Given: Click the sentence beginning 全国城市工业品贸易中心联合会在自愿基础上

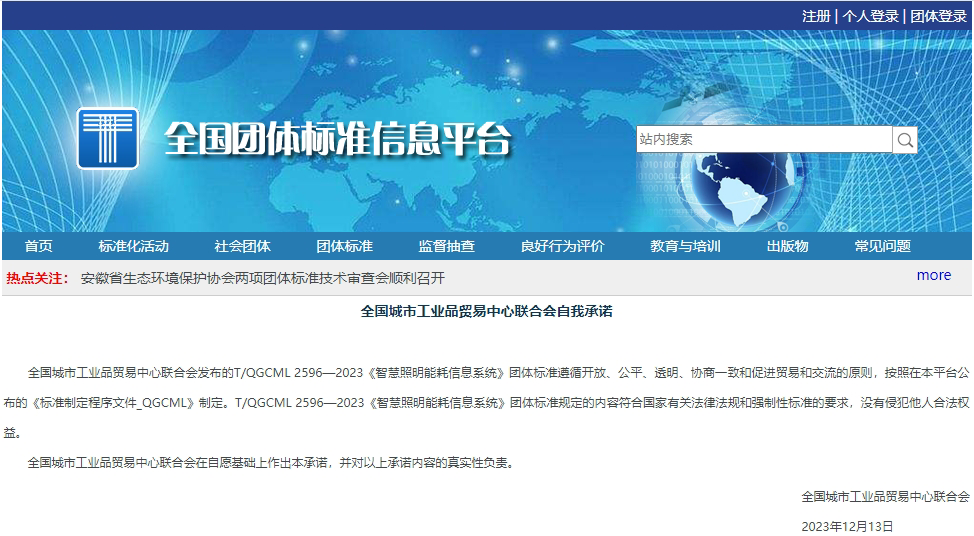Looking at the screenshot, I should 271,463.
